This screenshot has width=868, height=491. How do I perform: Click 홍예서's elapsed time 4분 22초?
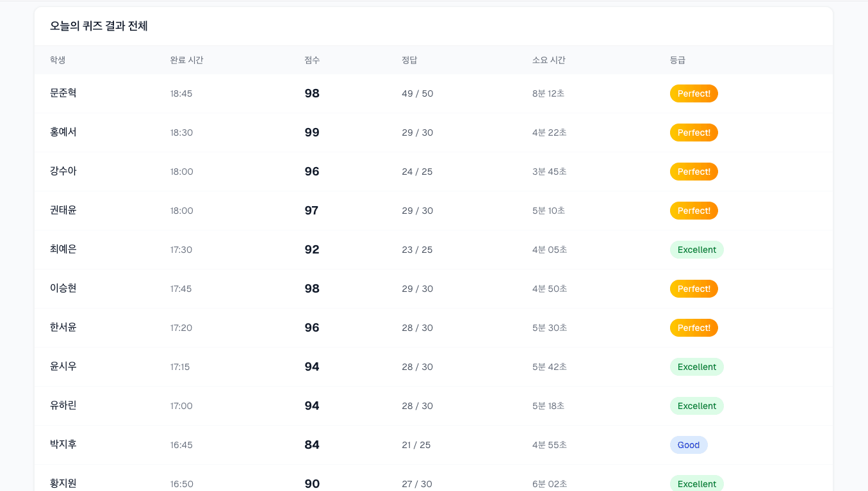tap(549, 133)
